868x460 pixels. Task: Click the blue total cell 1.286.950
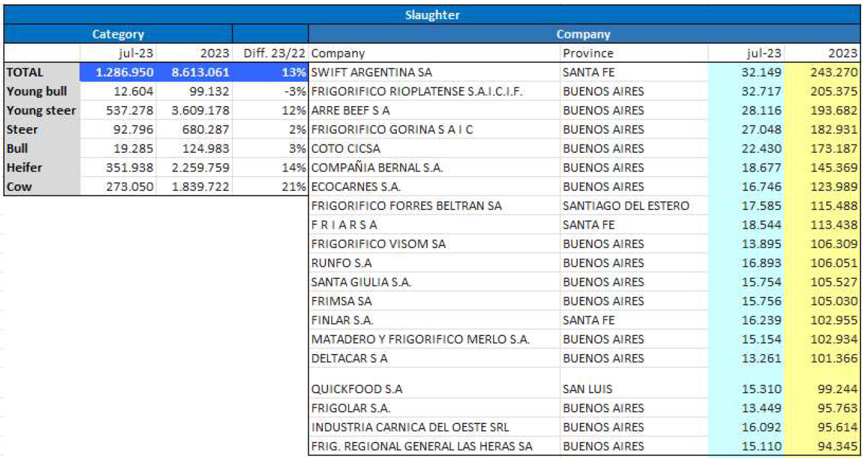pyautogui.click(x=119, y=73)
